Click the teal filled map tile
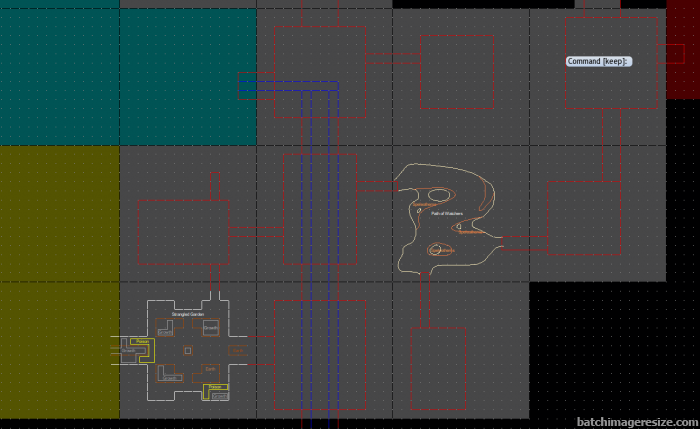 (x=128, y=77)
